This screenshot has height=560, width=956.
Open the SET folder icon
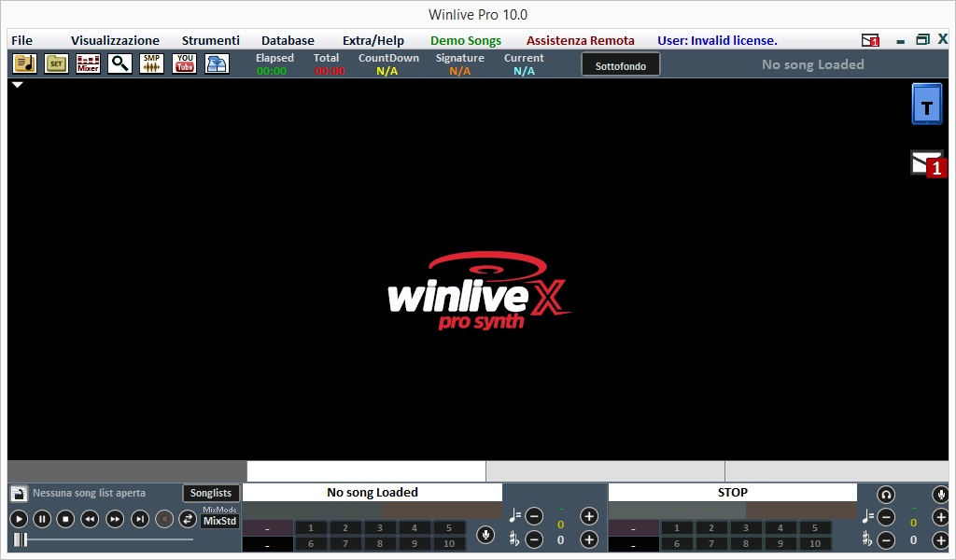56,63
